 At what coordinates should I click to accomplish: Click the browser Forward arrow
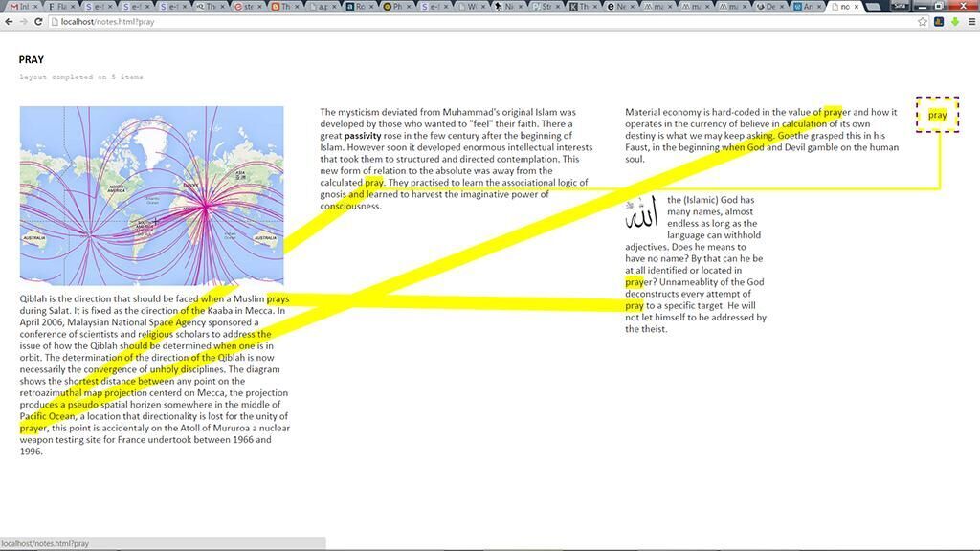24,21
